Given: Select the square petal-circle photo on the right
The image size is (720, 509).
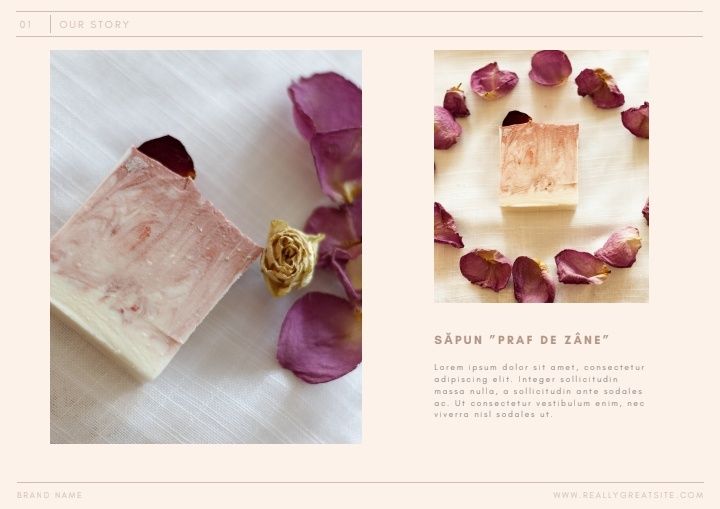Looking at the screenshot, I should point(541,176).
